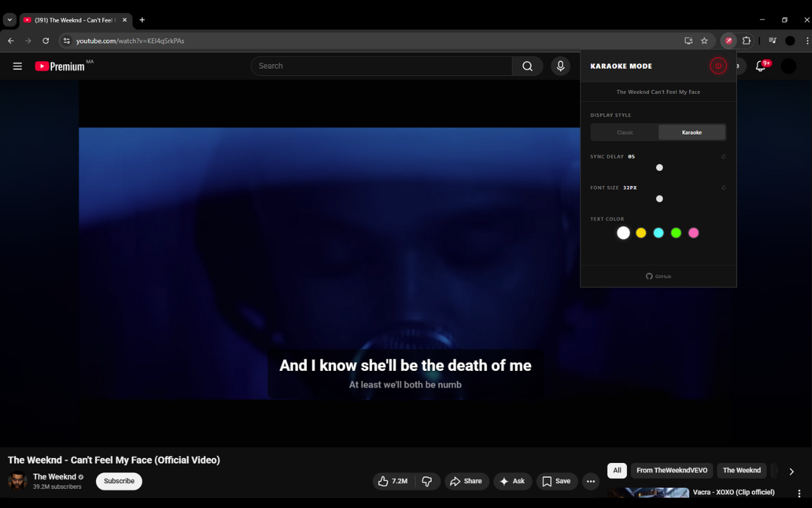Show next filter chips arrow

(791, 471)
